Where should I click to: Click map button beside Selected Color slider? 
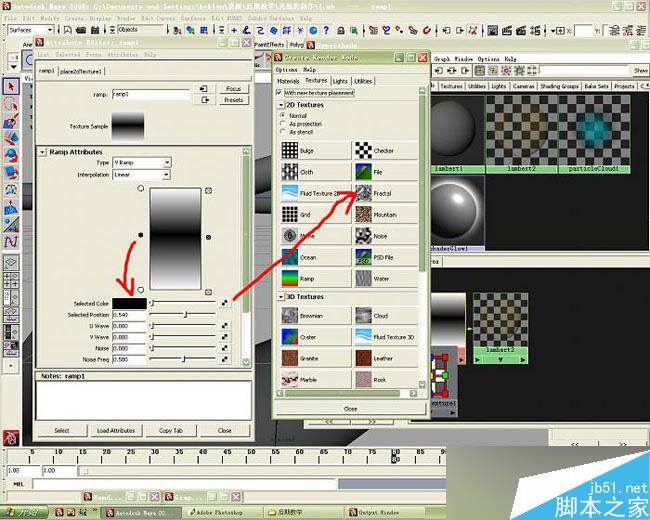point(224,303)
